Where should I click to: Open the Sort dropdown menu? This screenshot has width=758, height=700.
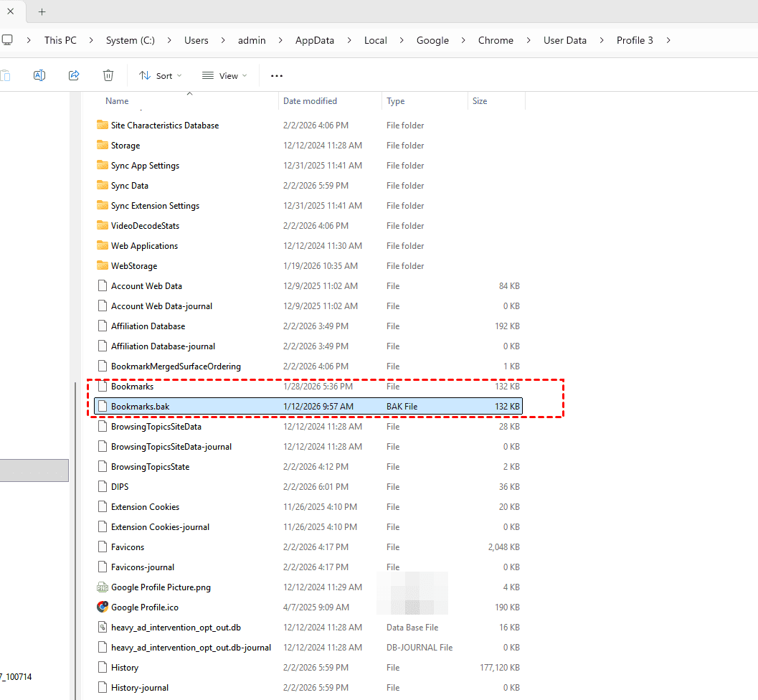161,75
